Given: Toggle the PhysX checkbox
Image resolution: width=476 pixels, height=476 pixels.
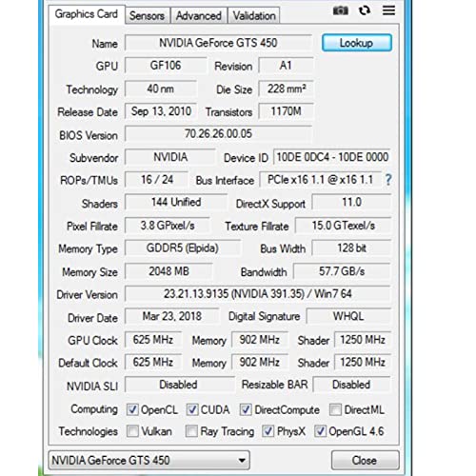Looking at the screenshot, I should pyautogui.click(x=268, y=431).
